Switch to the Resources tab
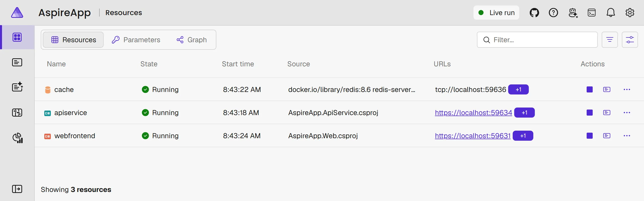 [73, 40]
